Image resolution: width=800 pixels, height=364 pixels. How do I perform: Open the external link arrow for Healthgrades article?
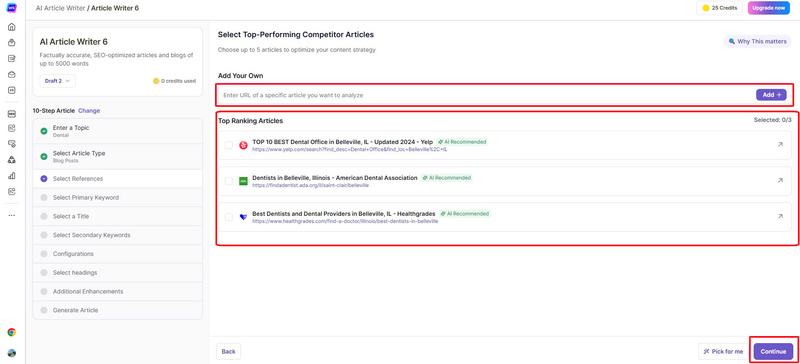tap(780, 216)
